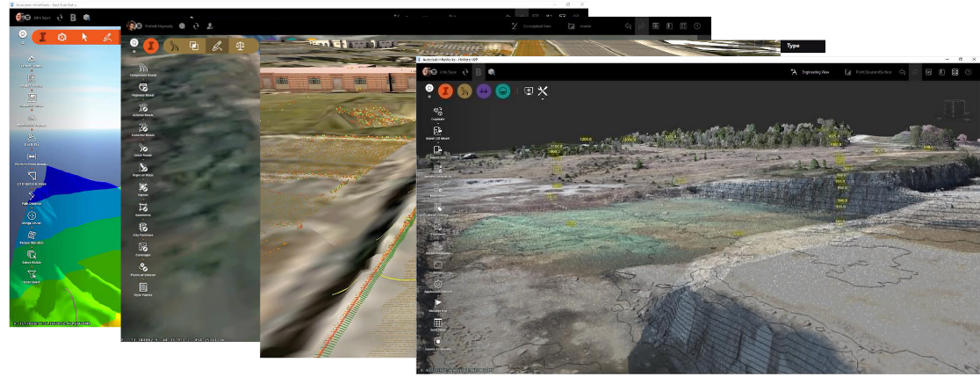Open Highway Roads in the Conceptual View window
Image resolution: width=980 pixels, height=377 pixels.
click(x=142, y=90)
